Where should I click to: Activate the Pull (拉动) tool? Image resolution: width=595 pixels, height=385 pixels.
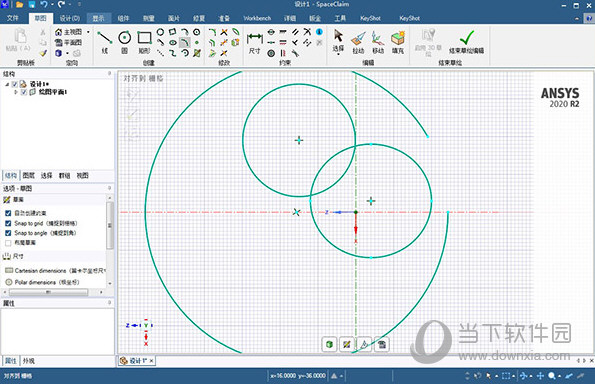point(358,42)
